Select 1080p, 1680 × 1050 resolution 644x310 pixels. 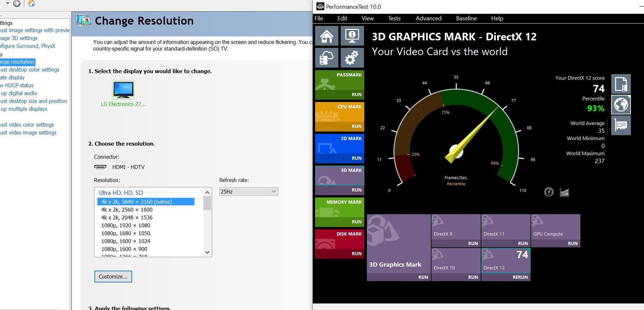pos(126,233)
